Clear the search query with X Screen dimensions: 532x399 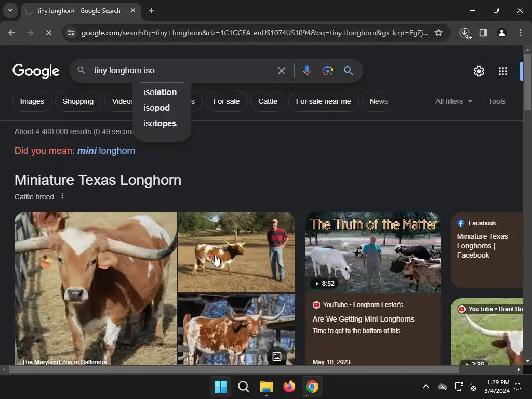point(282,71)
